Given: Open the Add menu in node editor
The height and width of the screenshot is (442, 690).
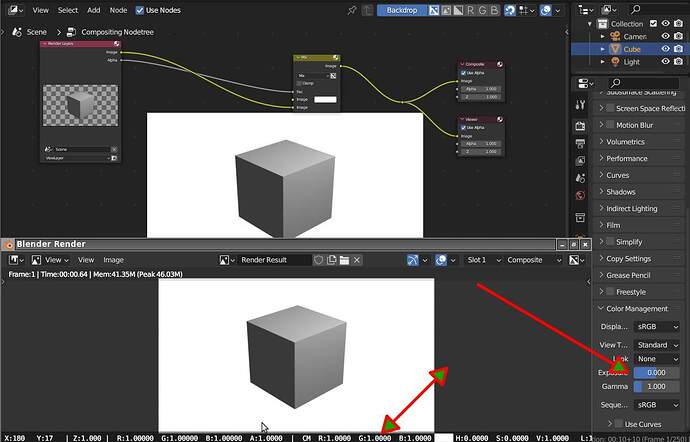Looking at the screenshot, I should tap(93, 10).
